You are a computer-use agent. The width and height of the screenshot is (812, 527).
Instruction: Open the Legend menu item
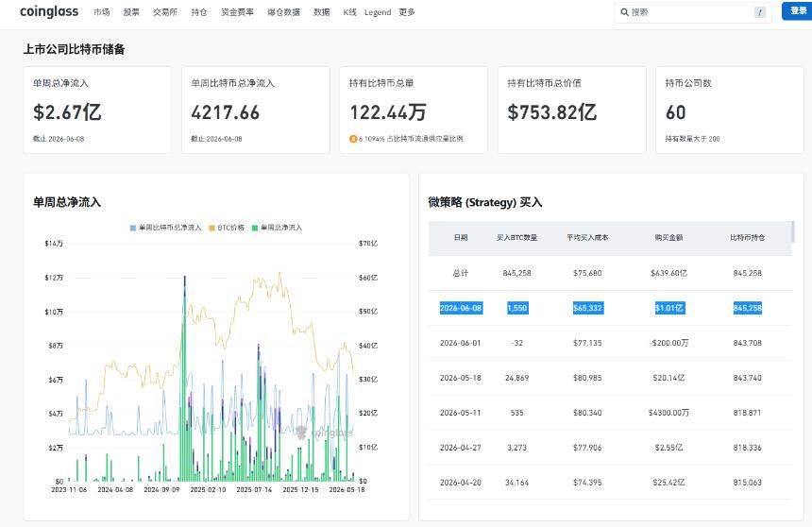pos(378,12)
